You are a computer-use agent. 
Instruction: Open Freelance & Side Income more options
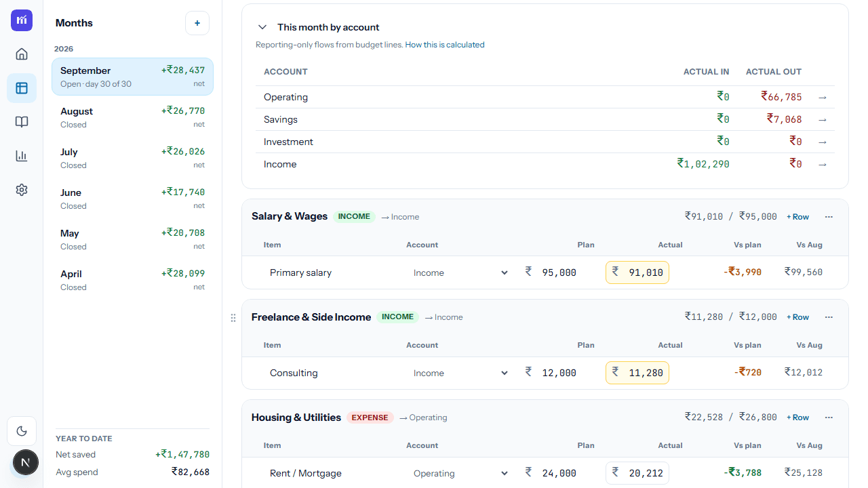tap(829, 317)
